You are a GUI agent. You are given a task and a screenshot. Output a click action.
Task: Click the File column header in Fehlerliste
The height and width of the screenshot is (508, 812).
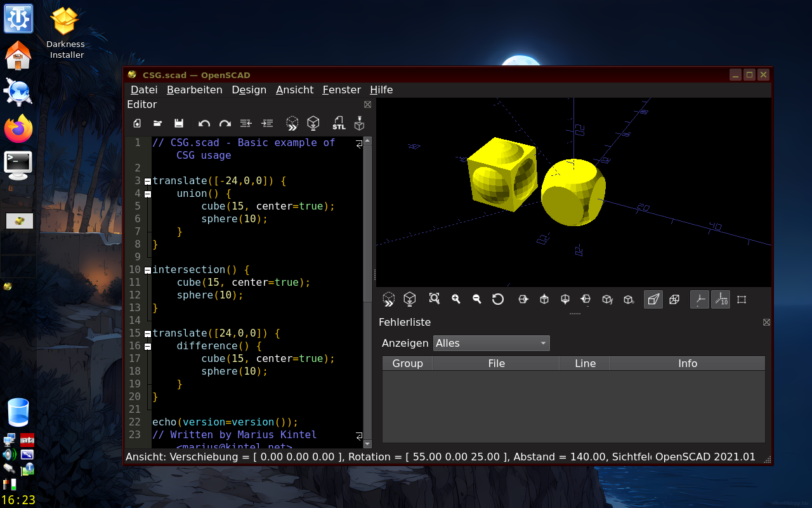pos(496,364)
